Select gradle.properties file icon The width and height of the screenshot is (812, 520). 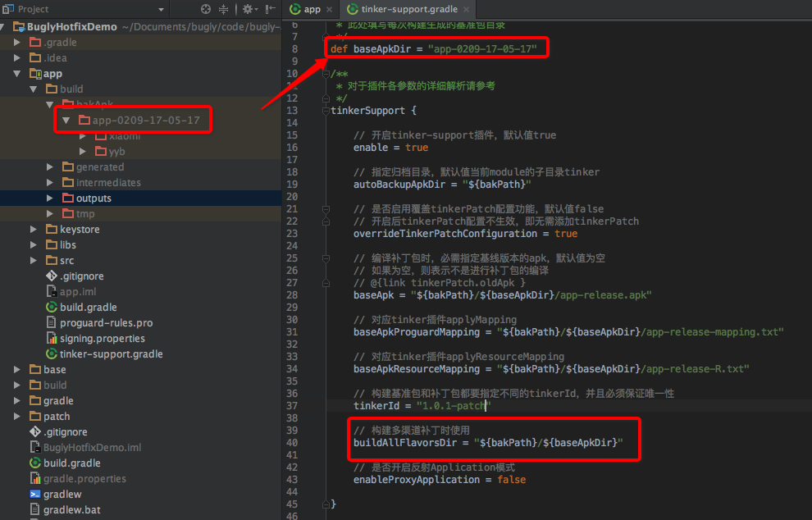point(35,478)
